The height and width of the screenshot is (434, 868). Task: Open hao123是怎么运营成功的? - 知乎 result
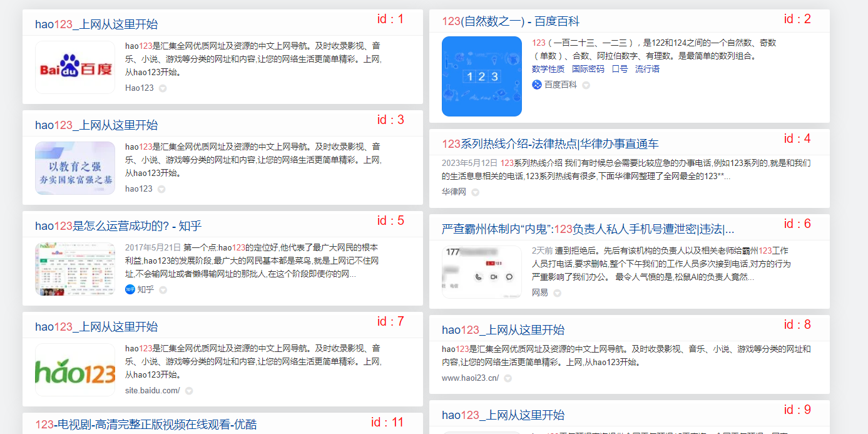point(118,226)
